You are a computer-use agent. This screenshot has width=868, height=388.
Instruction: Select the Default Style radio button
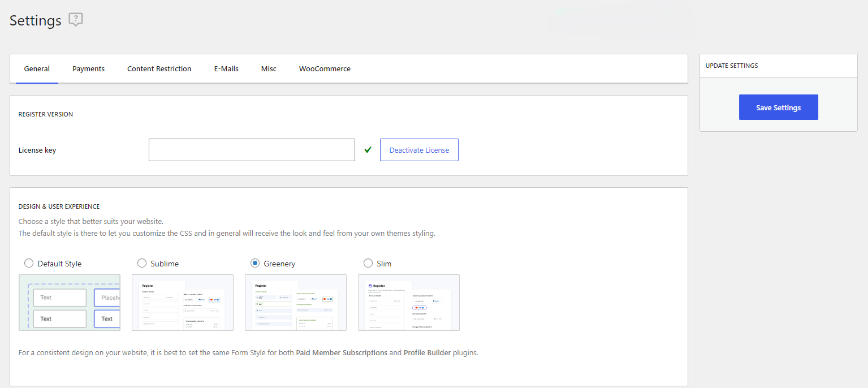pos(29,263)
